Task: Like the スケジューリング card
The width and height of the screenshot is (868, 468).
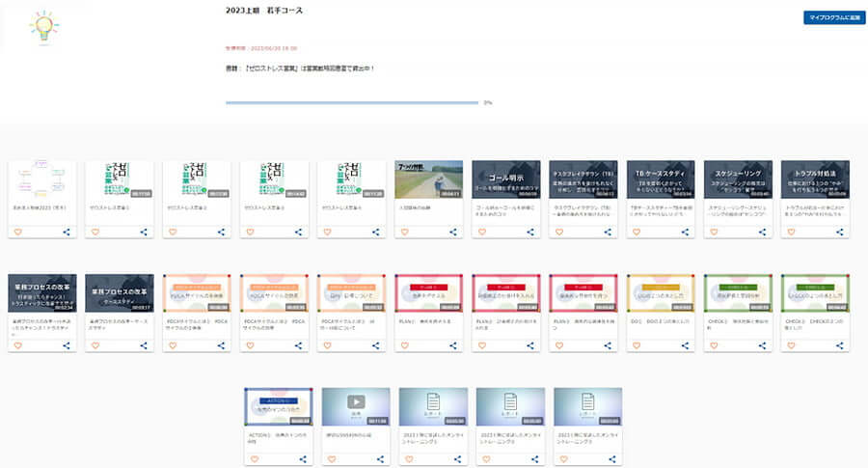Action: coord(714,233)
